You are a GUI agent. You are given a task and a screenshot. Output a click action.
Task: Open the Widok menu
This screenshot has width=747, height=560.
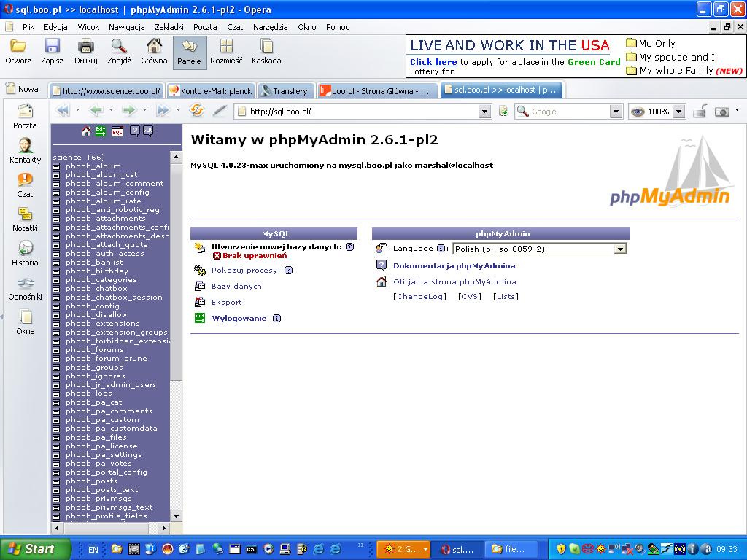click(x=88, y=27)
